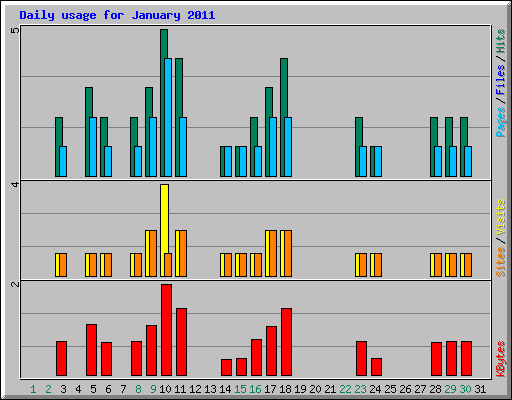Click the day 26 axis label

[405, 389]
